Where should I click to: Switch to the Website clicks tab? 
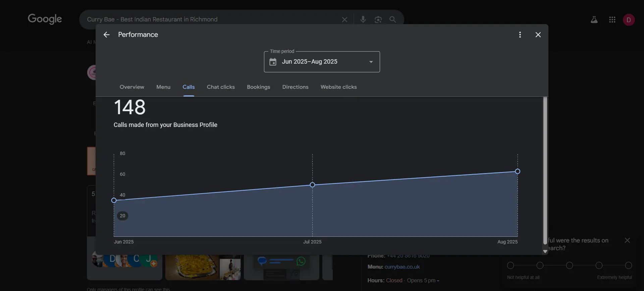point(338,87)
